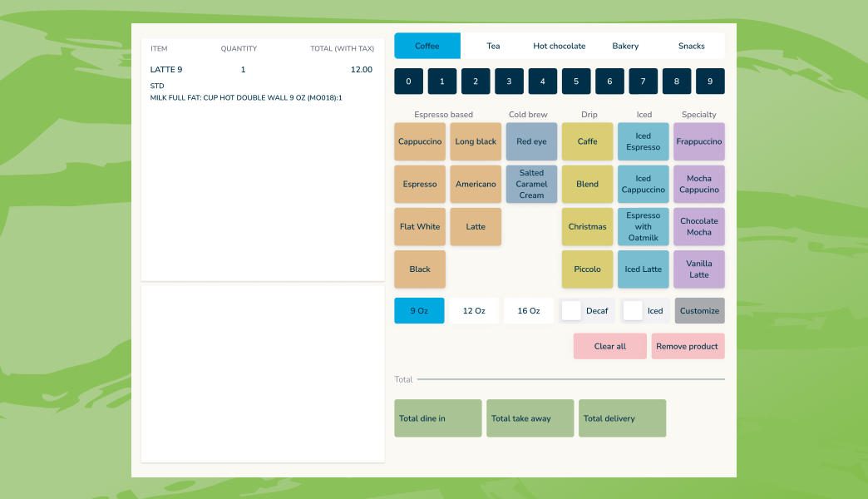
Task: Add the Christmas drip coffee
Action: pos(587,226)
